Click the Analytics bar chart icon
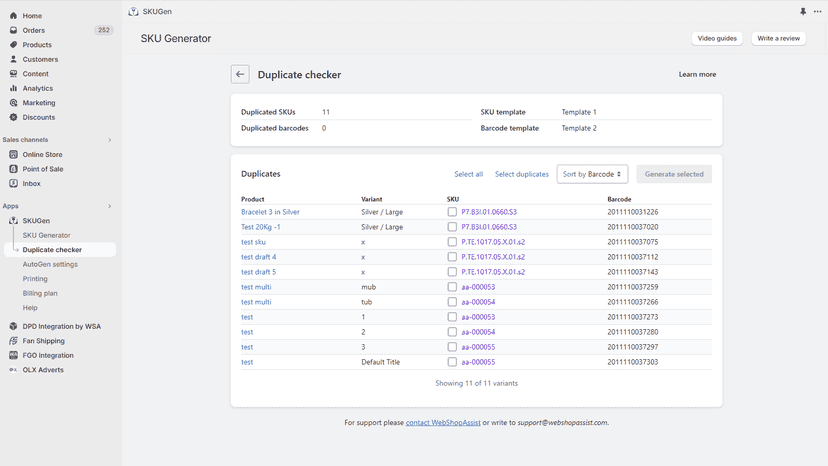 [13, 88]
